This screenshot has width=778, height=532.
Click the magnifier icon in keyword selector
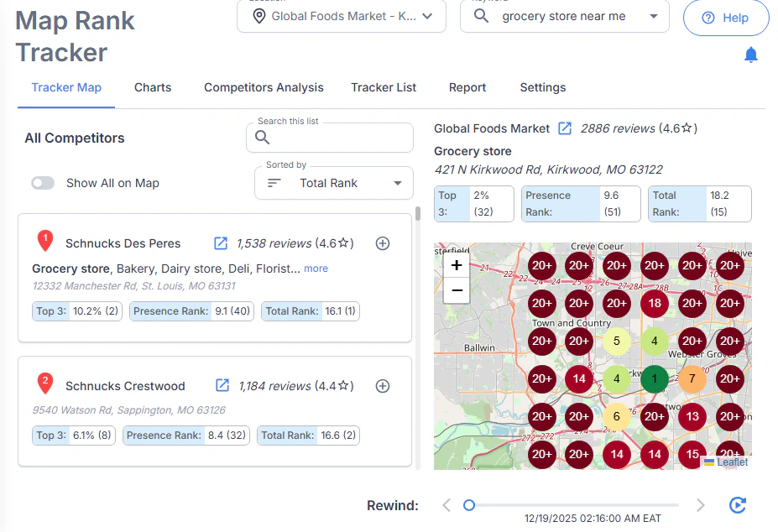481,16
